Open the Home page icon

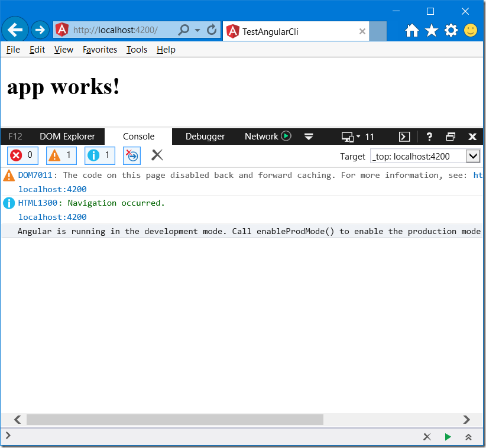coord(412,30)
